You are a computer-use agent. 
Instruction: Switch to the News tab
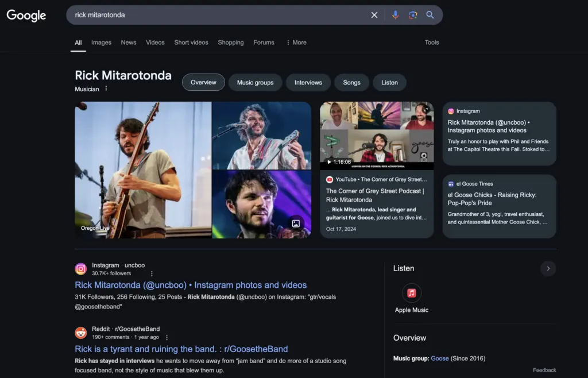128,43
